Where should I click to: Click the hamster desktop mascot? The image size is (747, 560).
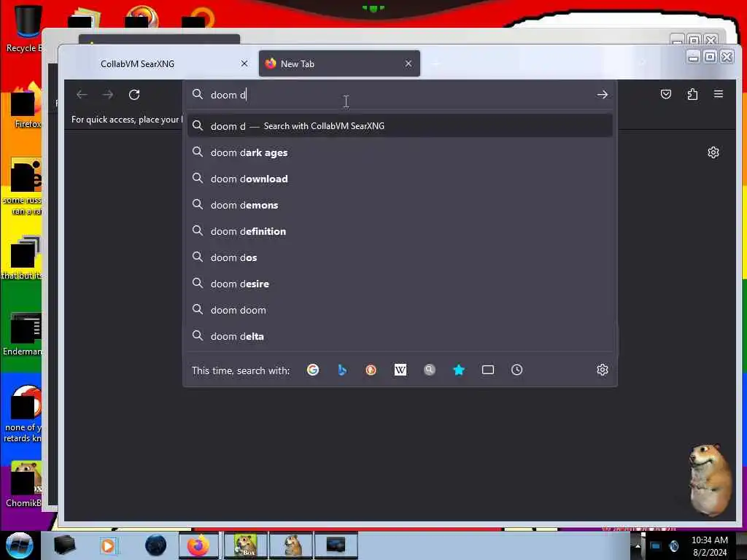[710, 480]
